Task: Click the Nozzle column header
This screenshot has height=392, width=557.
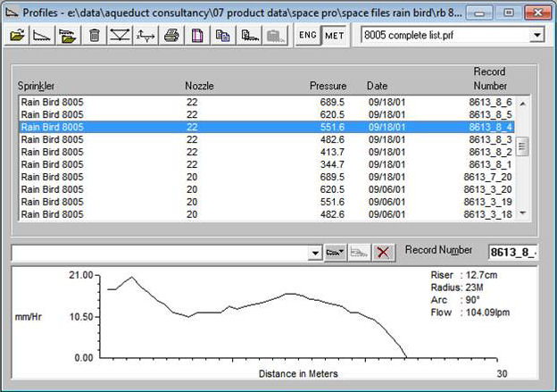Action: tap(199, 86)
